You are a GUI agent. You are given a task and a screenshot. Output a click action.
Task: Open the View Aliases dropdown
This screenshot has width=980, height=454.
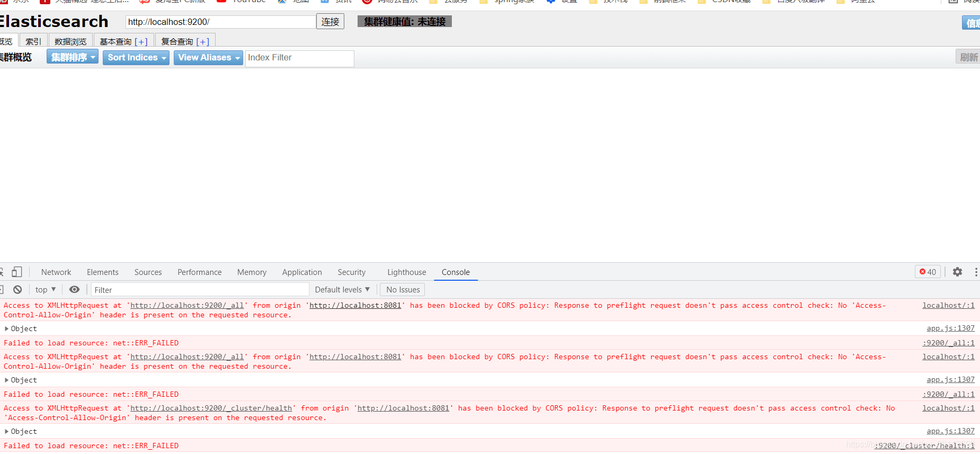point(208,57)
